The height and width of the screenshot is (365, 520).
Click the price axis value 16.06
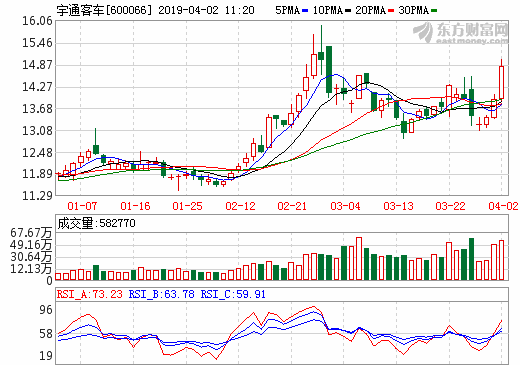click(x=37, y=21)
